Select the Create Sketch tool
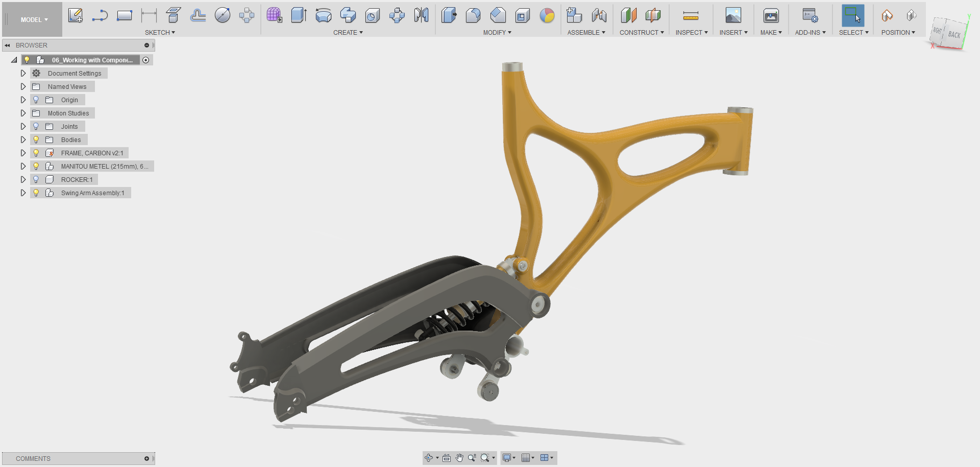The image size is (980, 467). (x=76, y=15)
